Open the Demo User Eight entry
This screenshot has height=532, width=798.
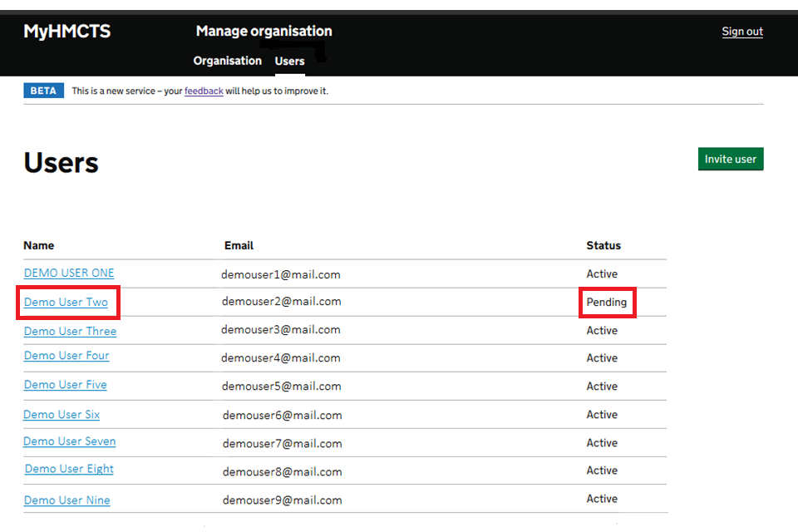point(69,469)
